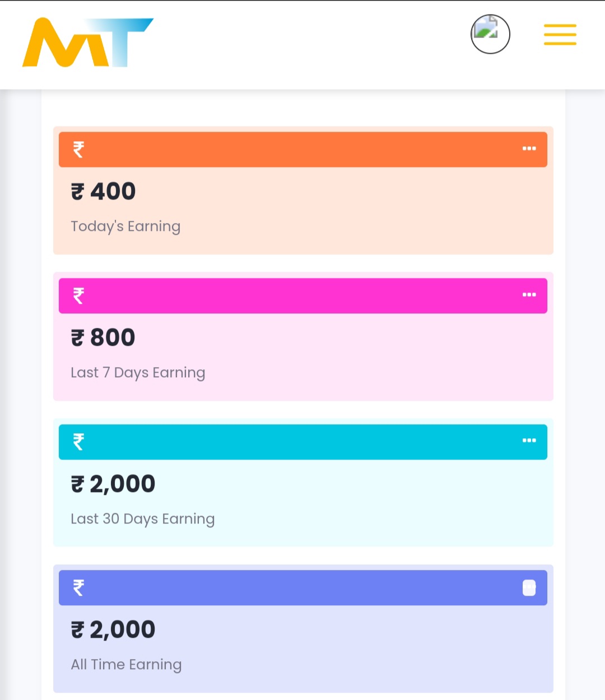Screen dimensions: 605x700
Task: Open the profile avatar picture
Action: tap(490, 34)
